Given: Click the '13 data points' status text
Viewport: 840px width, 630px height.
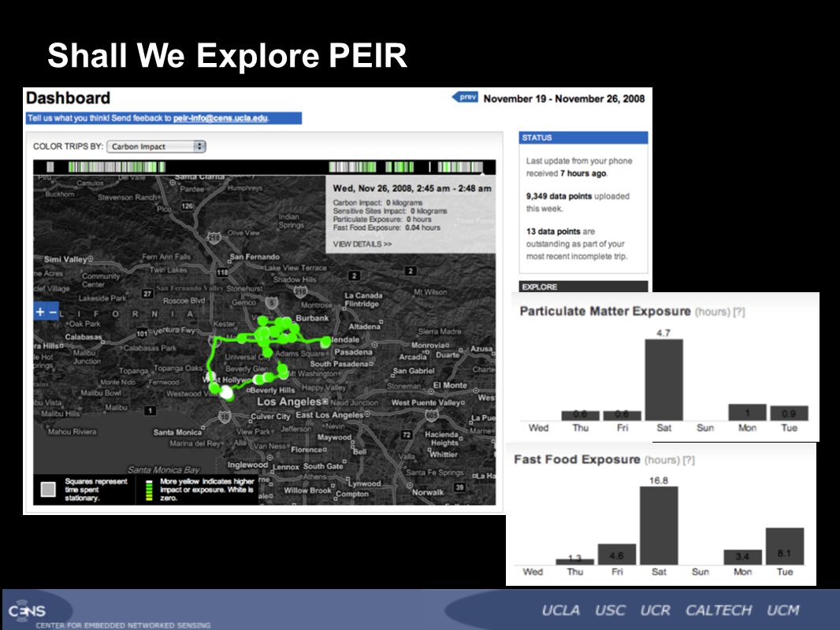Looking at the screenshot, I should [x=553, y=232].
